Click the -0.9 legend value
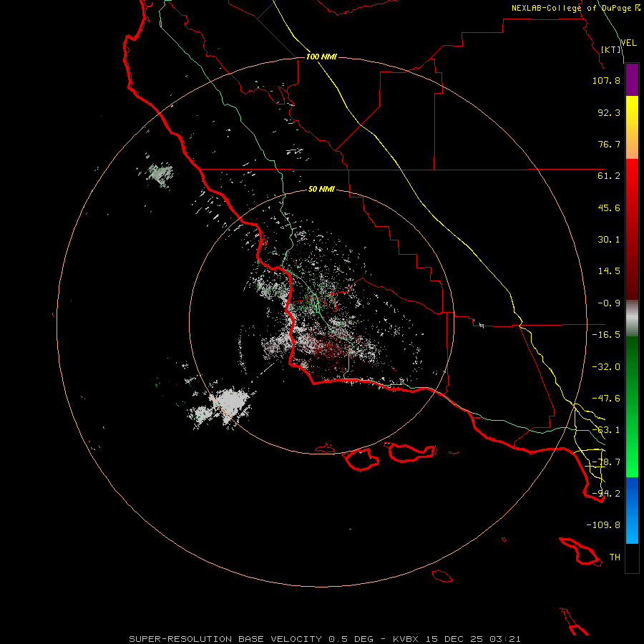This screenshot has height=644, width=644. [x=609, y=303]
